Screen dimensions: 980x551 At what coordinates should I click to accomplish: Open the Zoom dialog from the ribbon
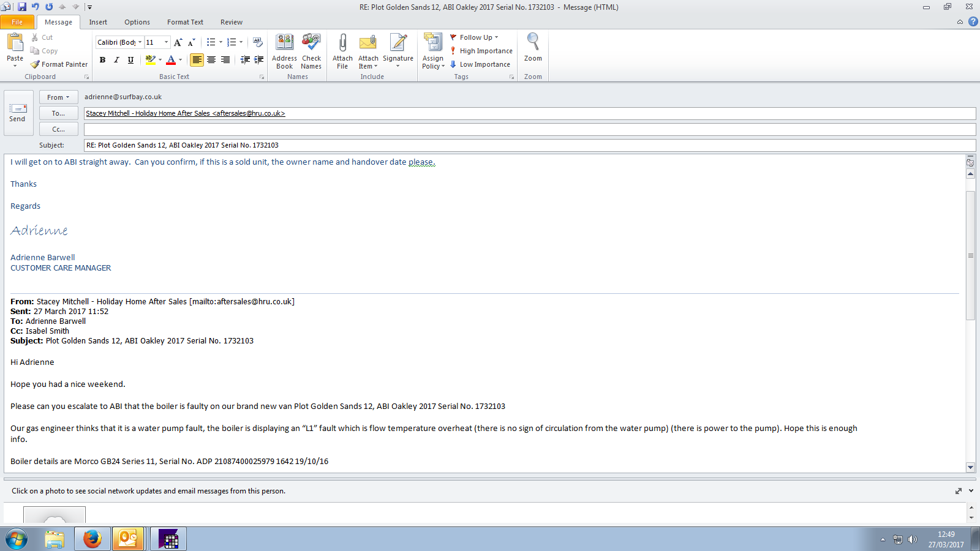coord(533,48)
